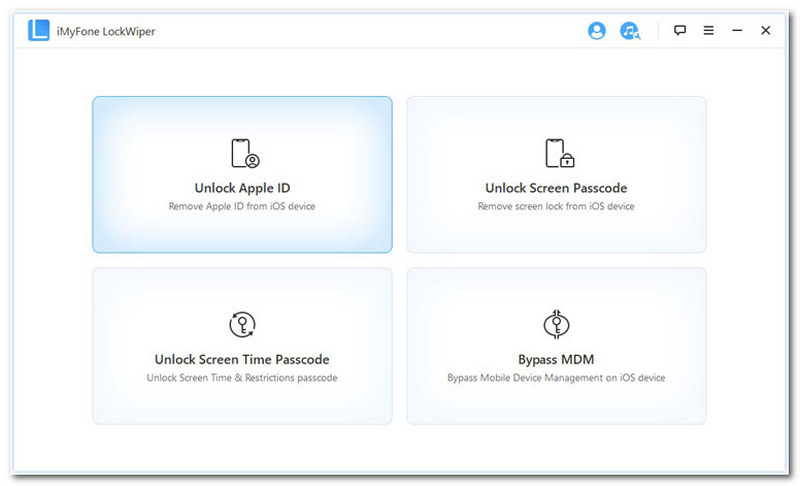The width and height of the screenshot is (800, 486).
Task: Open the user account profile icon
Action: pos(597,31)
